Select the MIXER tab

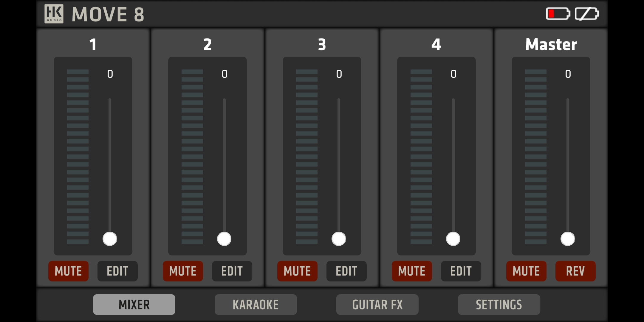(x=134, y=304)
